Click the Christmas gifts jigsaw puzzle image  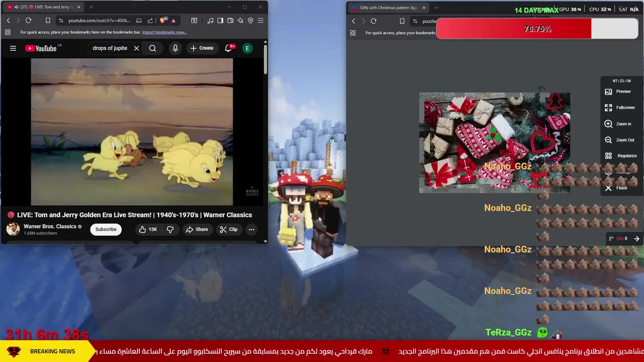click(495, 143)
